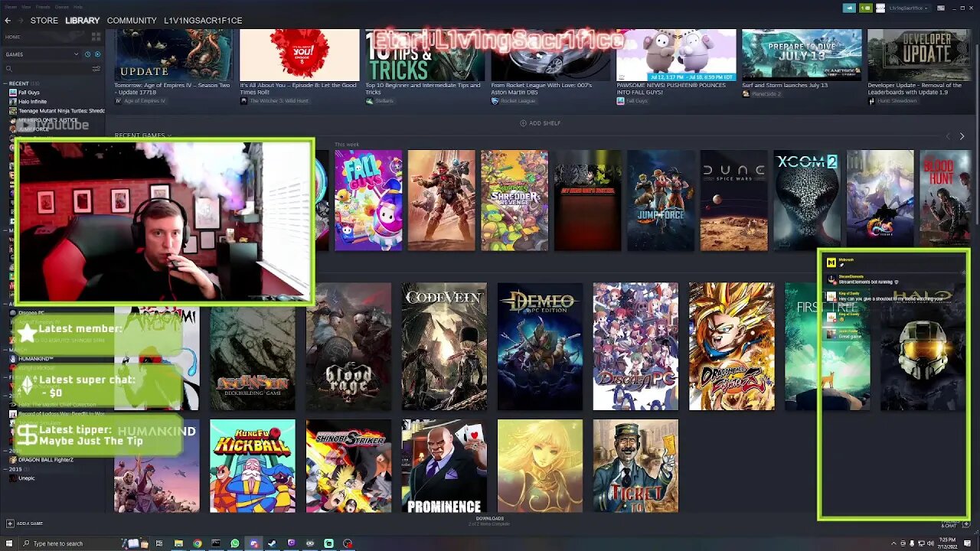Viewport: 980px width, 551px height.
Task: Click the library search field
Action: point(47,69)
